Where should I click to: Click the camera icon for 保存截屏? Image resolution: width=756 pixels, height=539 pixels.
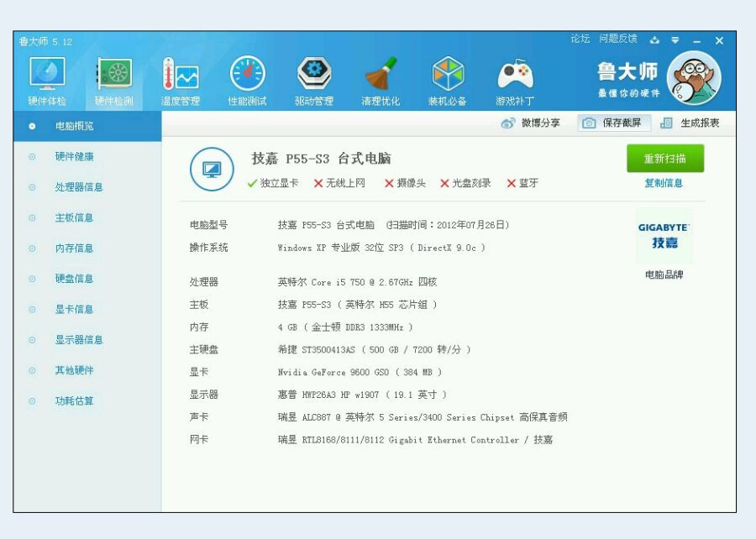(x=589, y=123)
